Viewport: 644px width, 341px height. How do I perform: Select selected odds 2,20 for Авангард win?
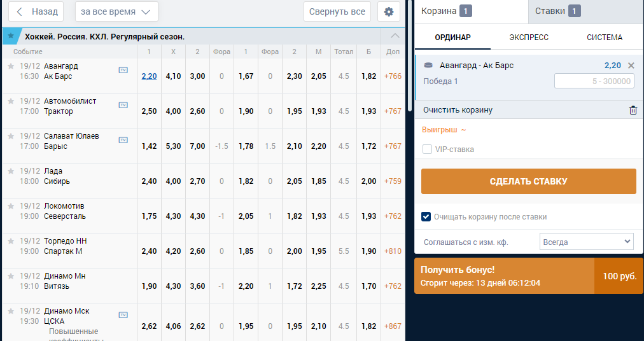click(149, 76)
